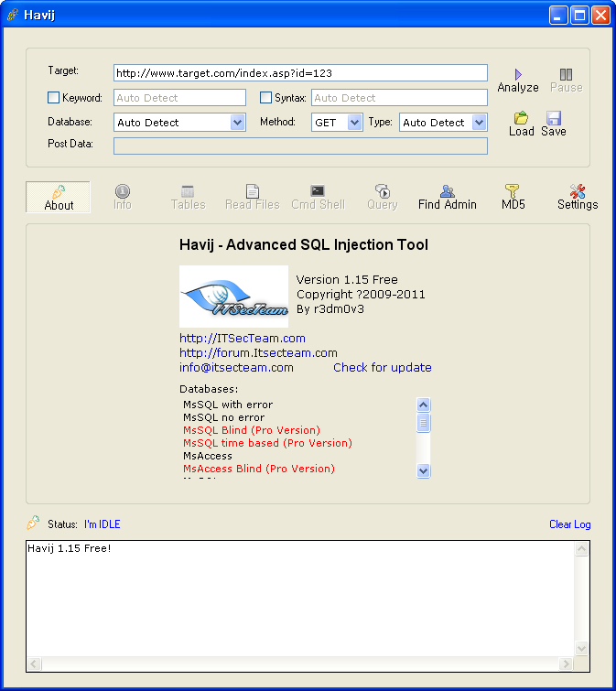Click the log scroll down arrow
Screen dimensions: 616x691
(581, 648)
